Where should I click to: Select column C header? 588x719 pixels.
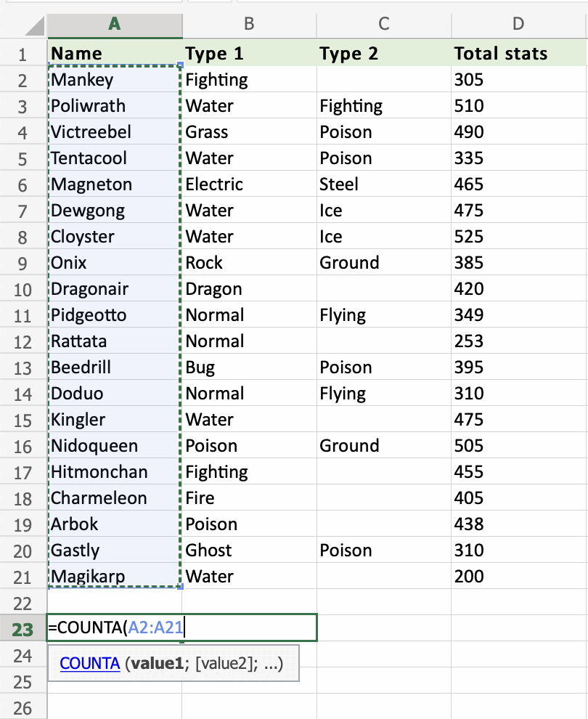point(383,24)
